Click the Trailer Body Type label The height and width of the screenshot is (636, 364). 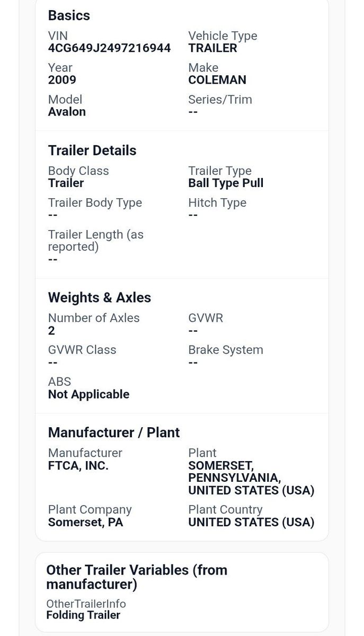[x=95, y=203]
